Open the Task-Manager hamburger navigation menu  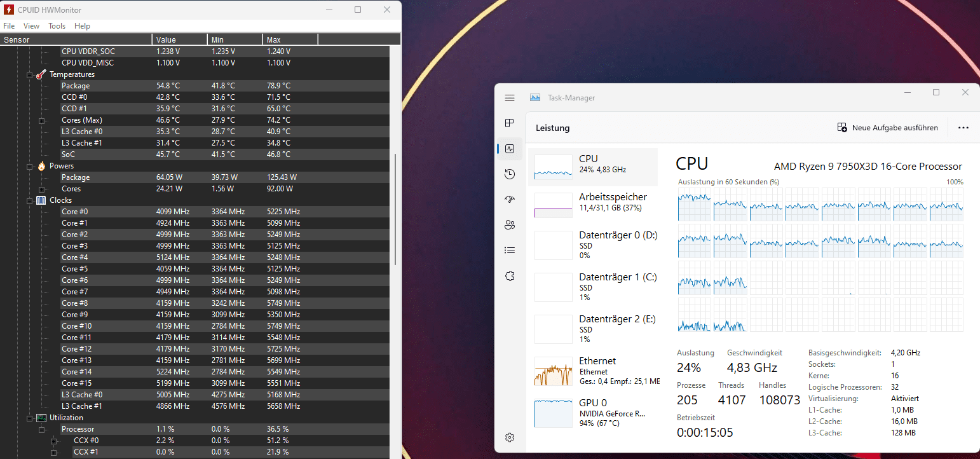tap(510, 98)
